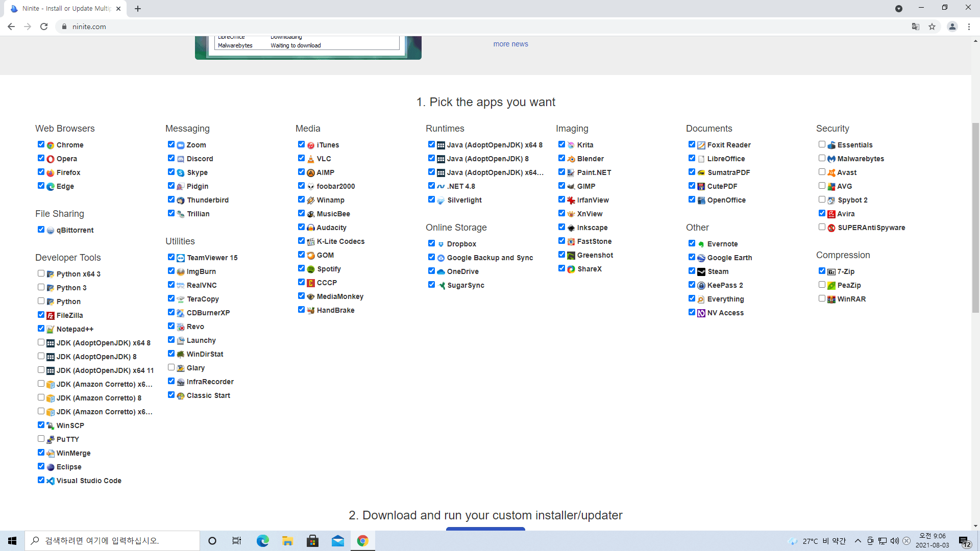The height and width of the screenshot is (551, 980).
Task: Click the Ninite browser tab
Action: tap(65, 9)
